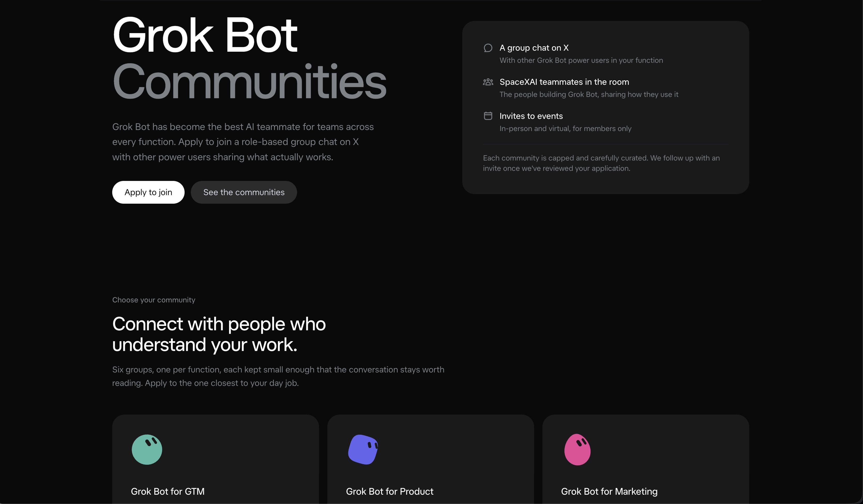Click 'The people building Grok Bot' description
863x504 pixels.
(589, 95)
